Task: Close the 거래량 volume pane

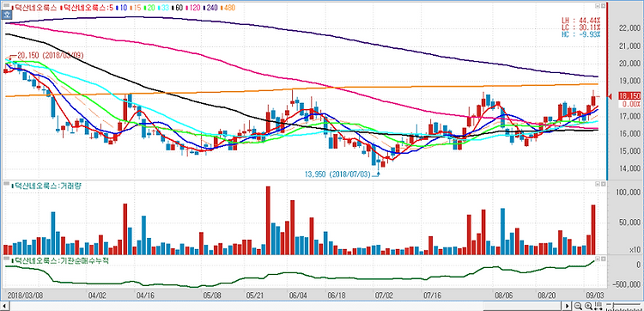Action: pos(603,185)
